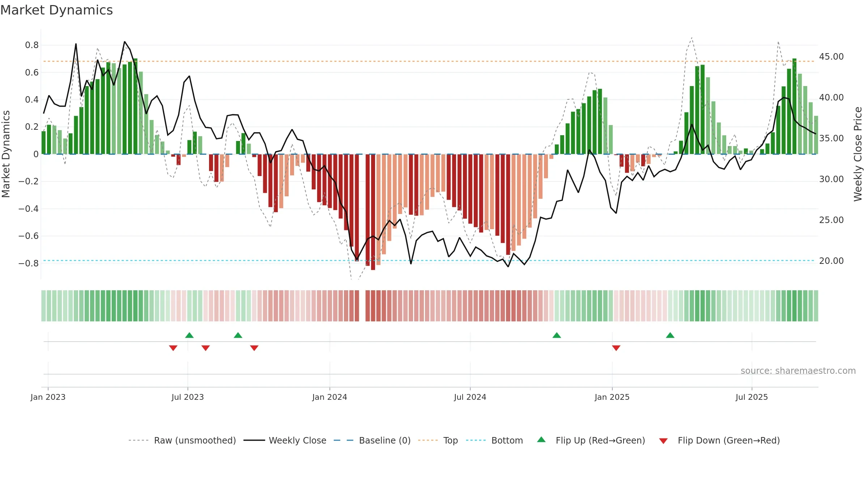The height and width of the screenshot is (488, 868).
Task: Toggle the Flip Down (Green→Red) legend entry
Action: coord(719,440)
